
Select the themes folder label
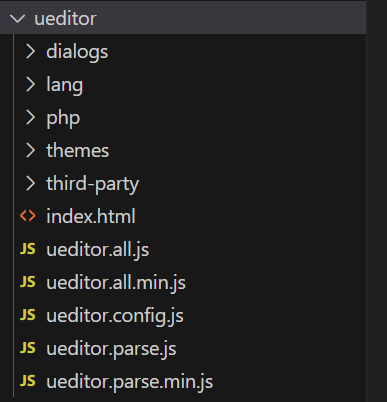click(78, 151)
